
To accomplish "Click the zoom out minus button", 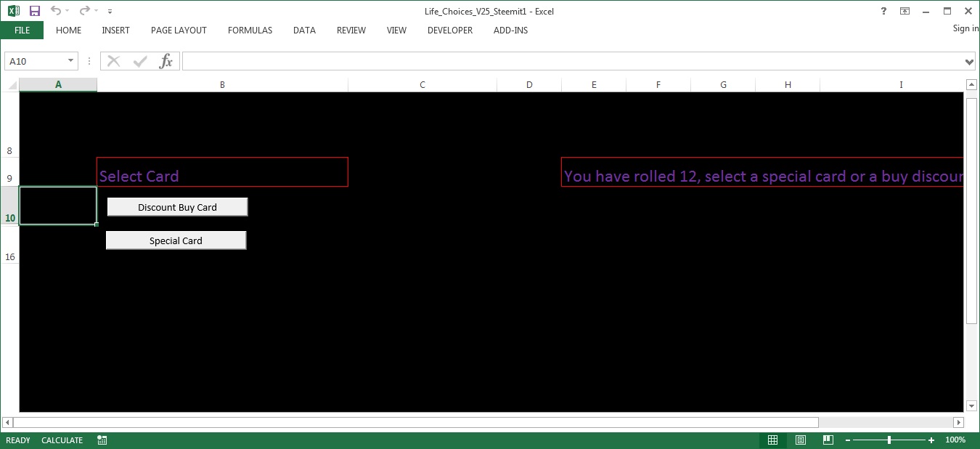I will (x=847, y=440).
